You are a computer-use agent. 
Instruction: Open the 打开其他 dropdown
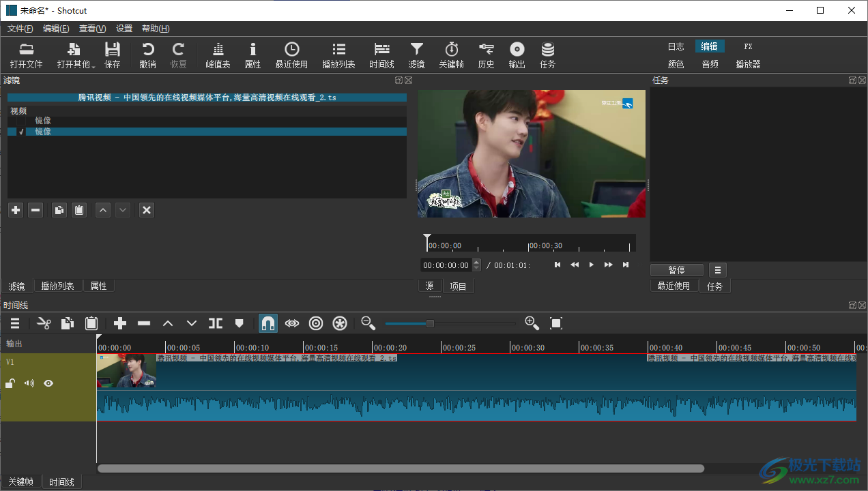pyautogui.click(x=74, y=55)
